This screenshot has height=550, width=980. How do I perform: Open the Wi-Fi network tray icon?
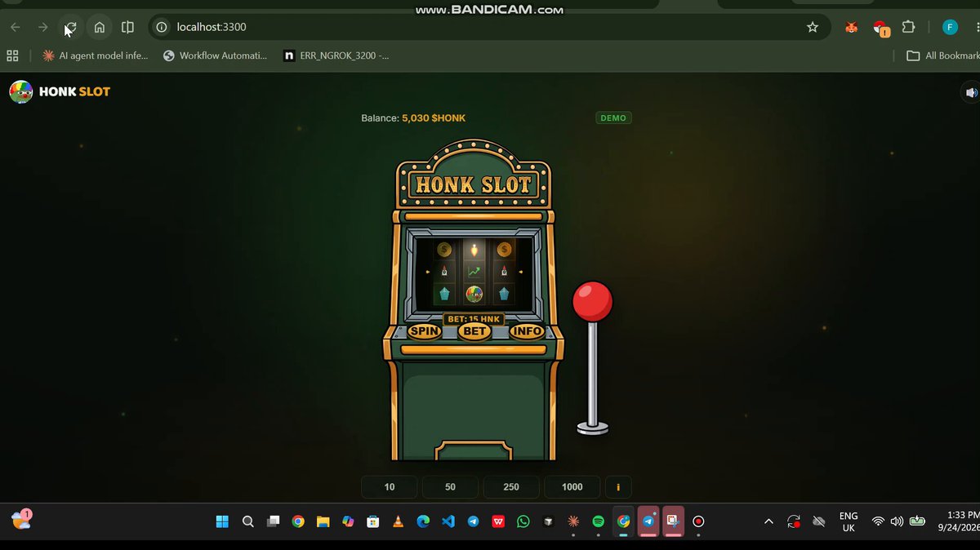(x=878, y=521)
